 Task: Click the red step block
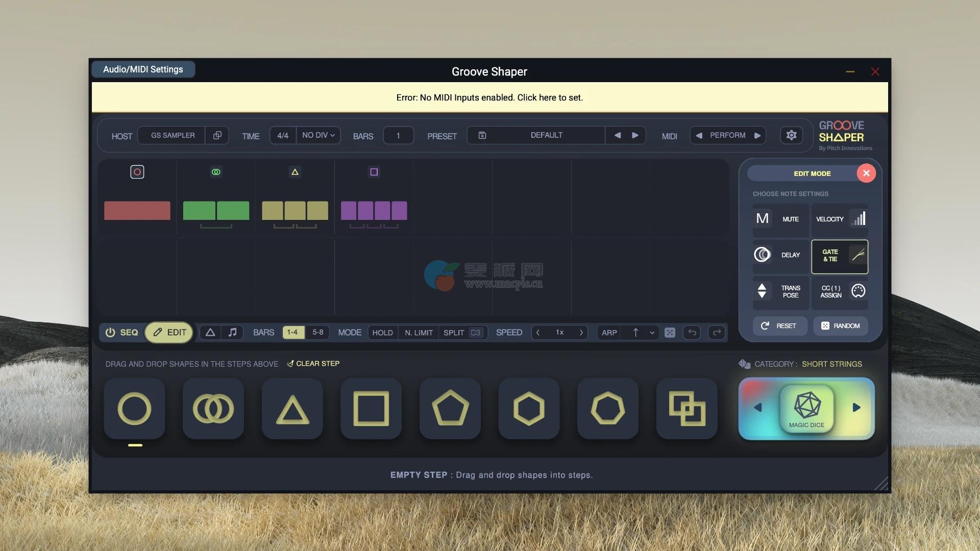[137, 210]
